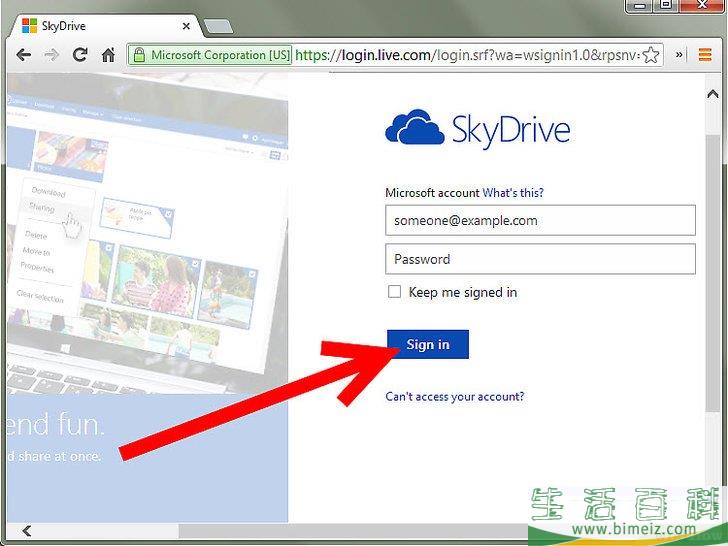The image size is (728, 546).
Task: Show hidden extensions via double chevron
Action: pos(679,55)
